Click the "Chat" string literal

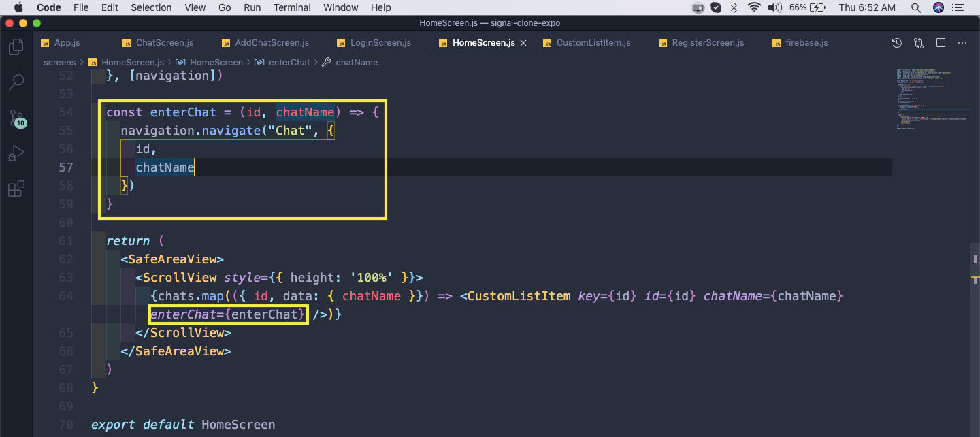tap(289, 131)
